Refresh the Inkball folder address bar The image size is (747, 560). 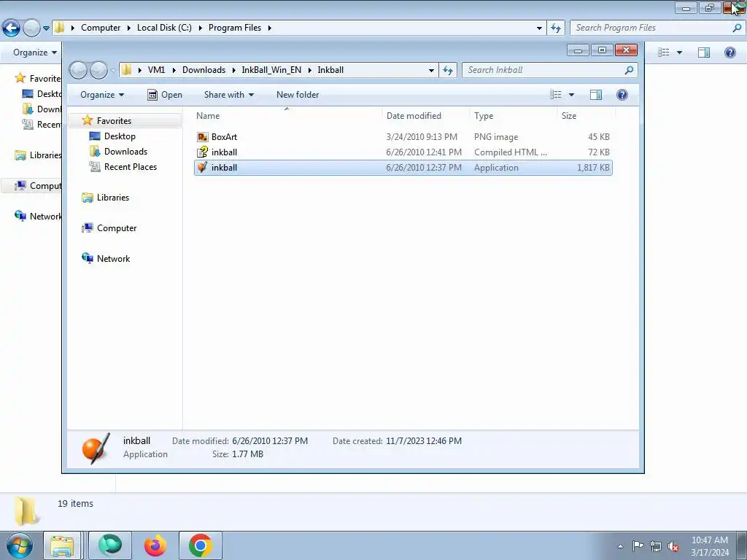447,70
